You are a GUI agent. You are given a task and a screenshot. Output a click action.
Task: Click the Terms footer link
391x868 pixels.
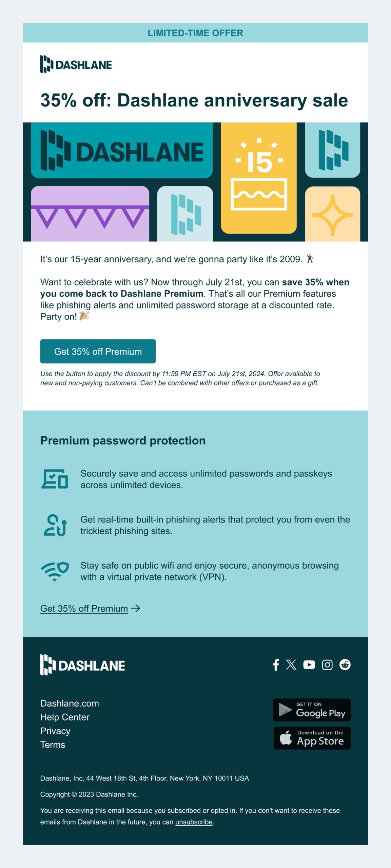click(53, 745)
